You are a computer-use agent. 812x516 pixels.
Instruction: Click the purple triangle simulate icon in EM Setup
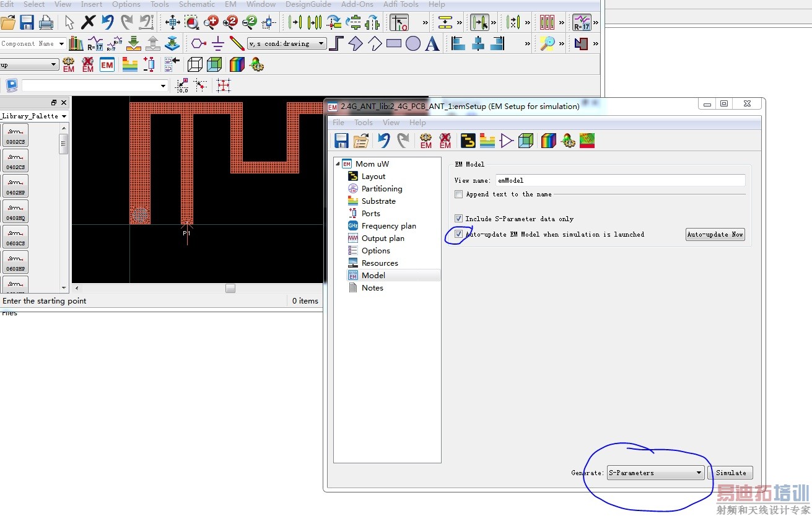(x=507, y=141)
